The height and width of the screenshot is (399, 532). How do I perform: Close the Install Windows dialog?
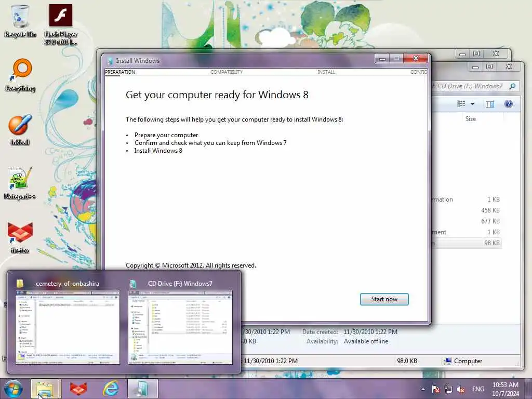pos(416,58)
